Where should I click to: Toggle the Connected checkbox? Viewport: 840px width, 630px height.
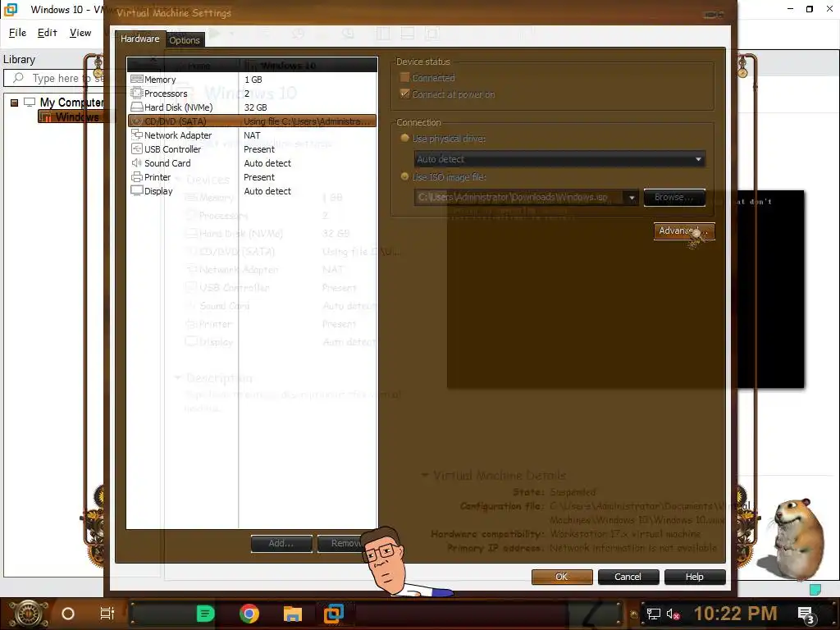404,78
